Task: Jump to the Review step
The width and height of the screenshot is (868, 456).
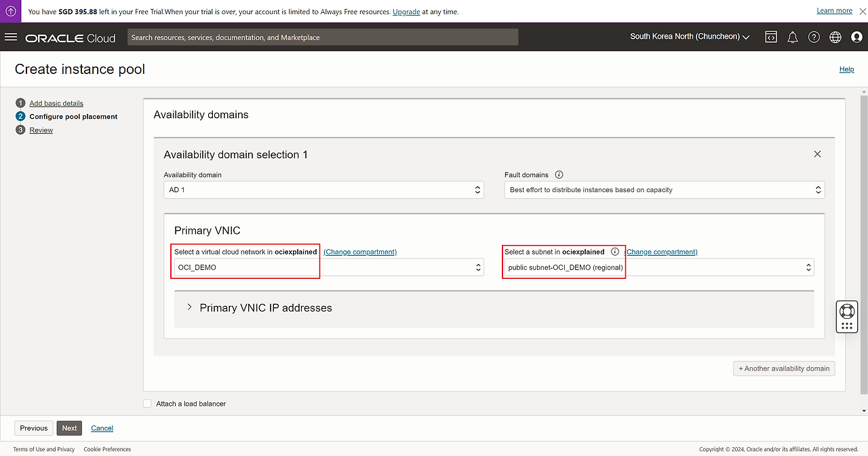Action: [41, 130]
